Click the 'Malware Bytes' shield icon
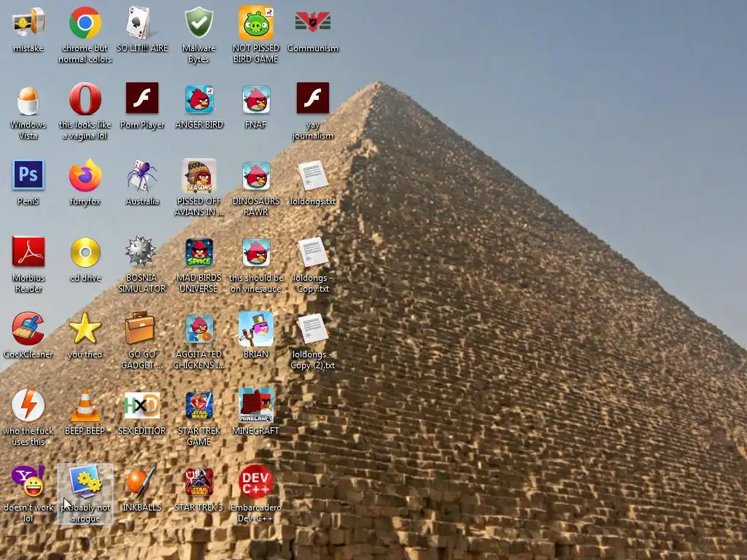 pyautogui.click(x=198, y=23)
